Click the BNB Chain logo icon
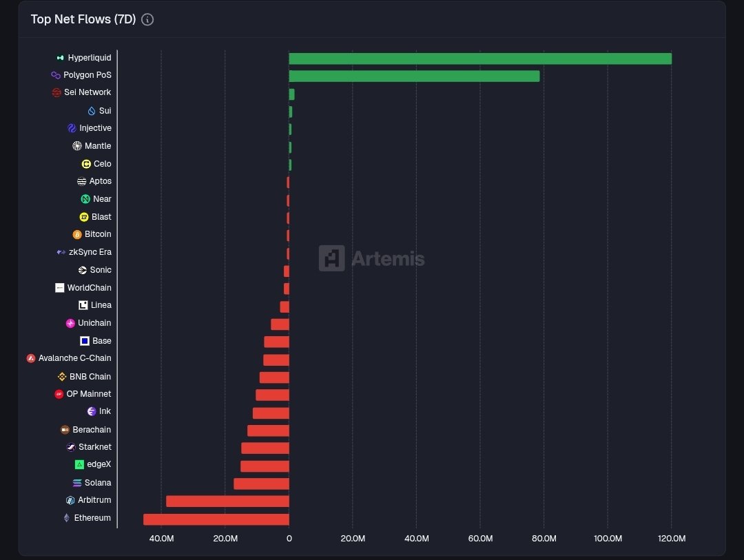This screenshot has height=560, width=744. coord(62,376)
